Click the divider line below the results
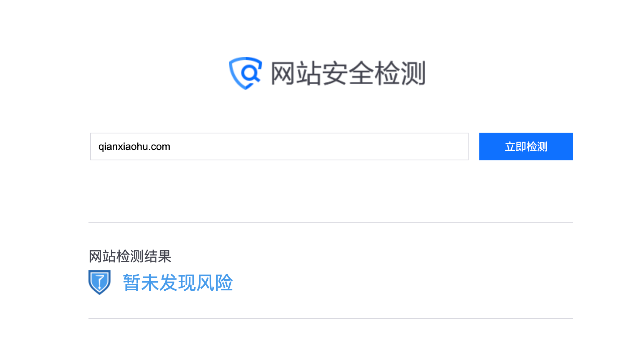 click(331, 318)
